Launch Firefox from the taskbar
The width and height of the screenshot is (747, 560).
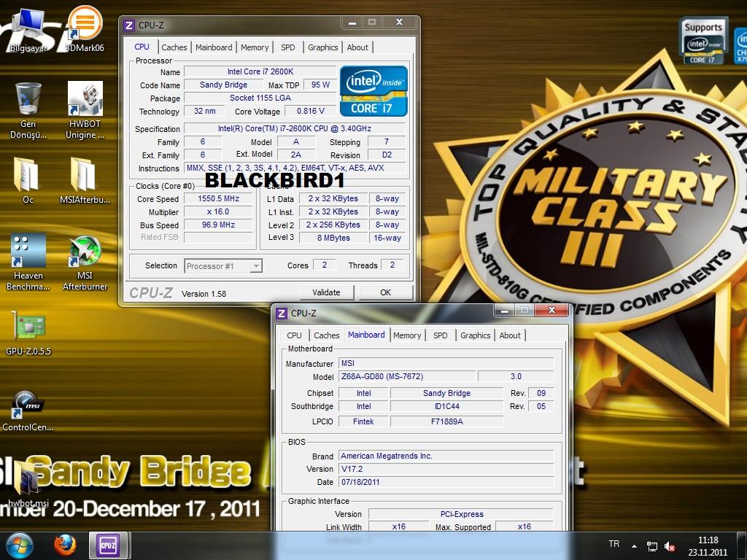(x=65, y=545)
